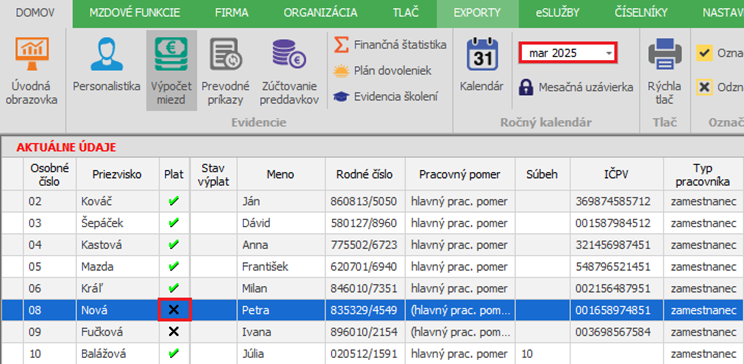Click the Rýchla tlač printer icon

[x=665, y=54]
